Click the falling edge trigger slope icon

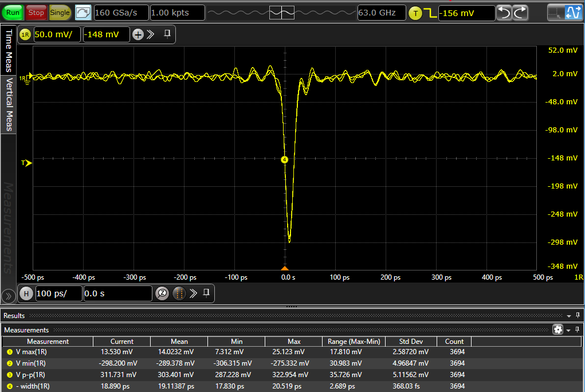click(430, 13)
